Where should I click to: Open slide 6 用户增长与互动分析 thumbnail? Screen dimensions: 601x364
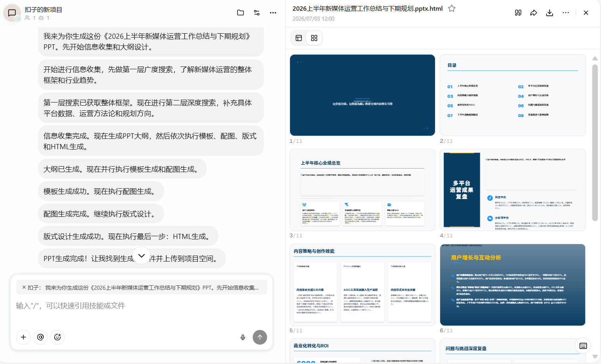513,285
